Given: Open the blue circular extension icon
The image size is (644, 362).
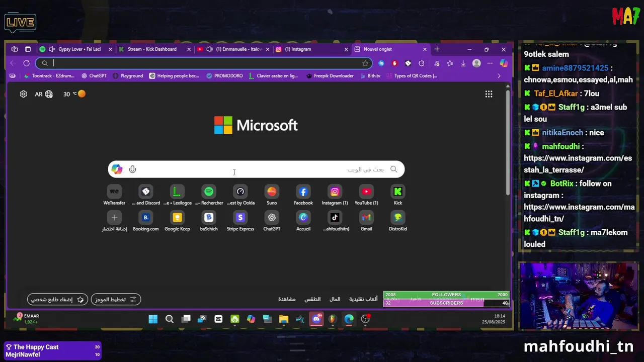Looking at the screenshot, I should [x=381, y=63].
